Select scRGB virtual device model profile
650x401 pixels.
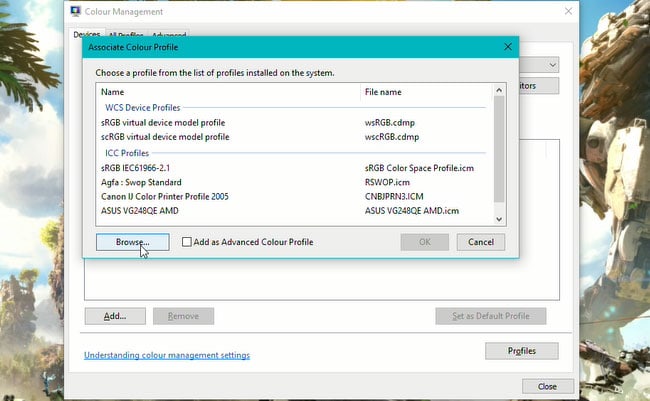pos(165,137)
